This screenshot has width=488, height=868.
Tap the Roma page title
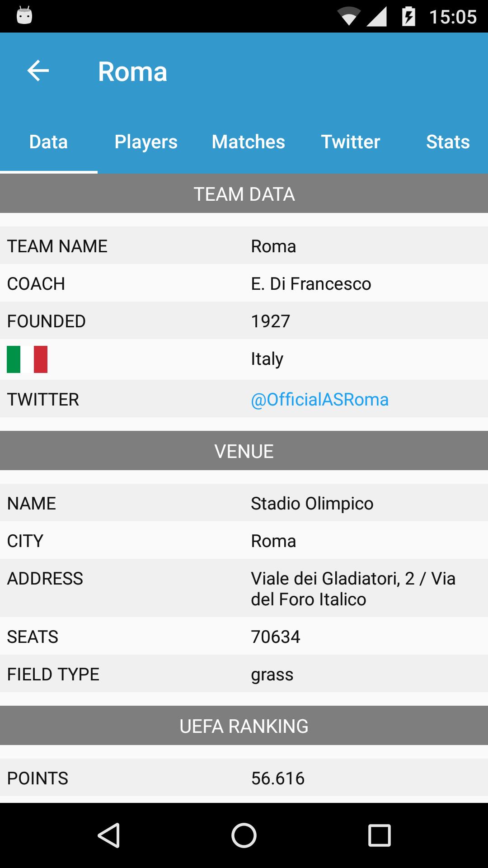click(x=132, y=71)
